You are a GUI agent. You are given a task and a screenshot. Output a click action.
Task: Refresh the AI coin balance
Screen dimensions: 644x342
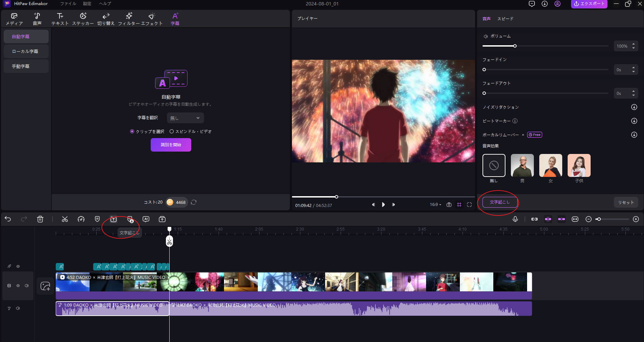click(194, 202)
